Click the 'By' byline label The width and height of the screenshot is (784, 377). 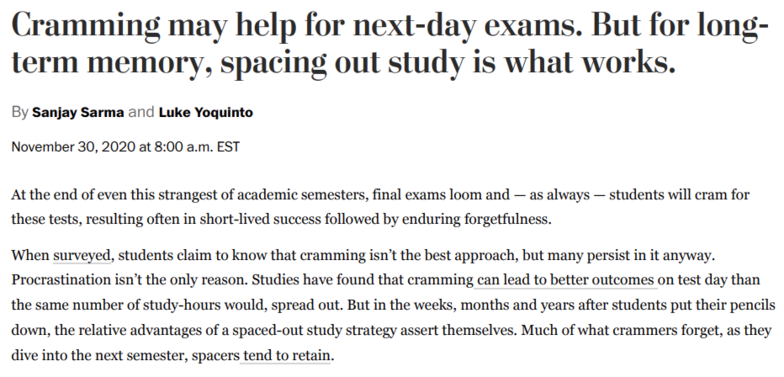click(x=20, y=113)
